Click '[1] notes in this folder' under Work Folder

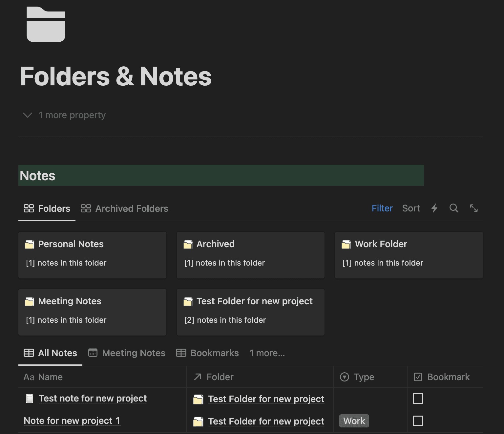click(383, 263)
